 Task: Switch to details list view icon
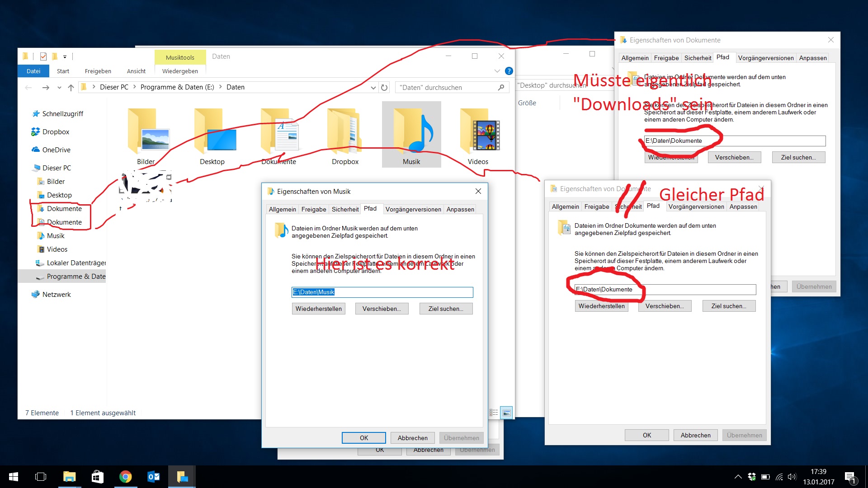point(494,413)
